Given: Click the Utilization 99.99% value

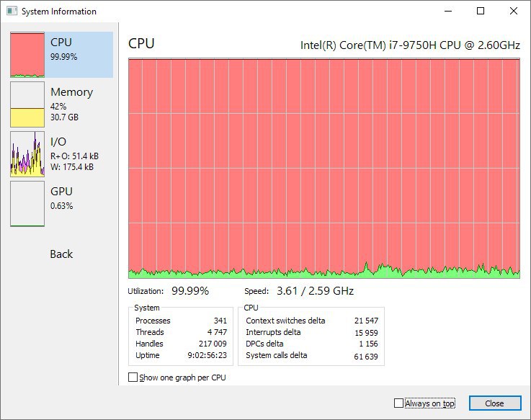Looking at the screenshot, I should tap(190, 291).
